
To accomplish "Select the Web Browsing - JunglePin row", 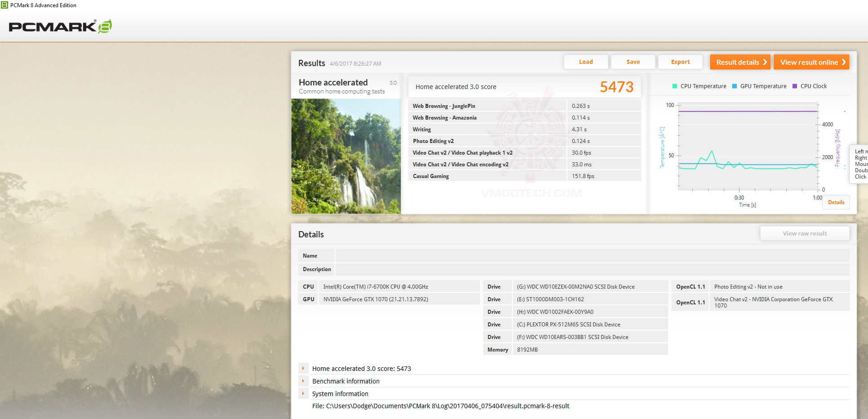I will (524, 106).
